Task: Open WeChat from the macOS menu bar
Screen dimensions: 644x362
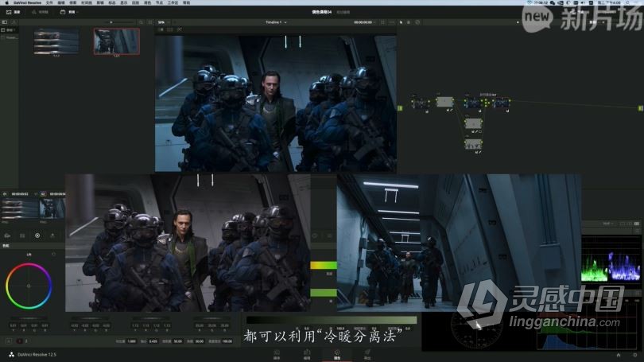Action: click(553, 2)
